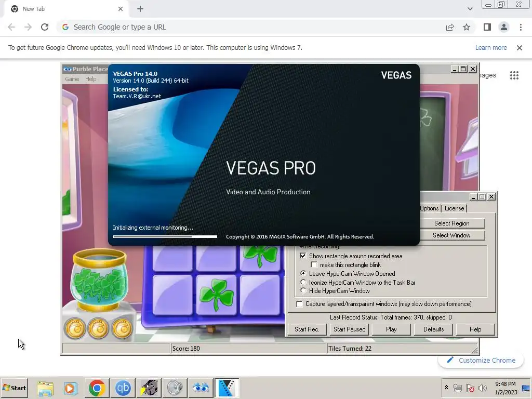The image size is (532, 399).
Task: Open the speaker app in taskbar
Action: tap(175, 388)
